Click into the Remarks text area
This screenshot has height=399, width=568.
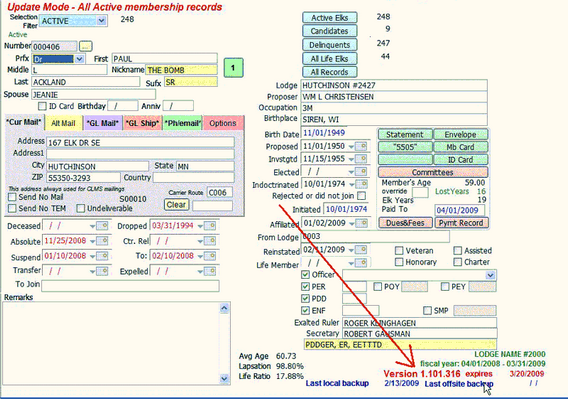pos(111,343)
